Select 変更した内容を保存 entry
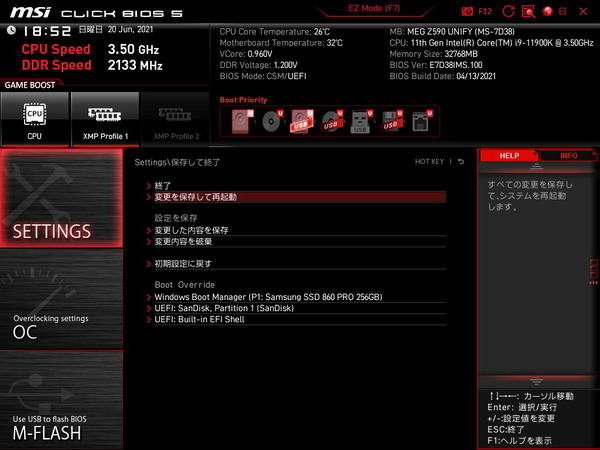This screenshot has height=450, width=600. click(296, 230)
